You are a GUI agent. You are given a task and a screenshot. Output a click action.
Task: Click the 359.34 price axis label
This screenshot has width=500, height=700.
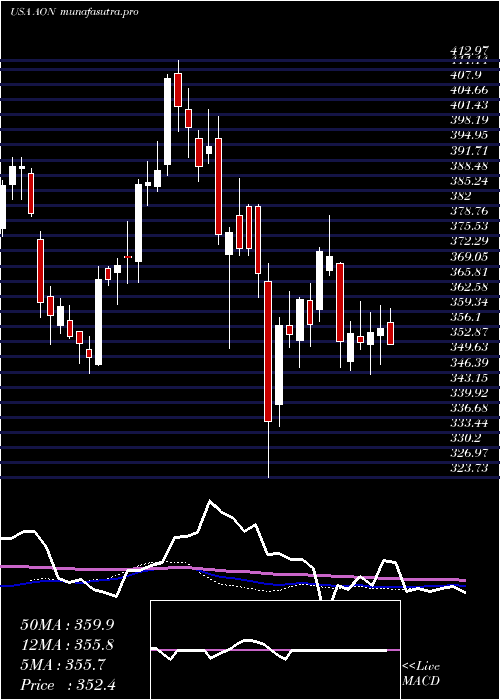click(x=469, y=302)
